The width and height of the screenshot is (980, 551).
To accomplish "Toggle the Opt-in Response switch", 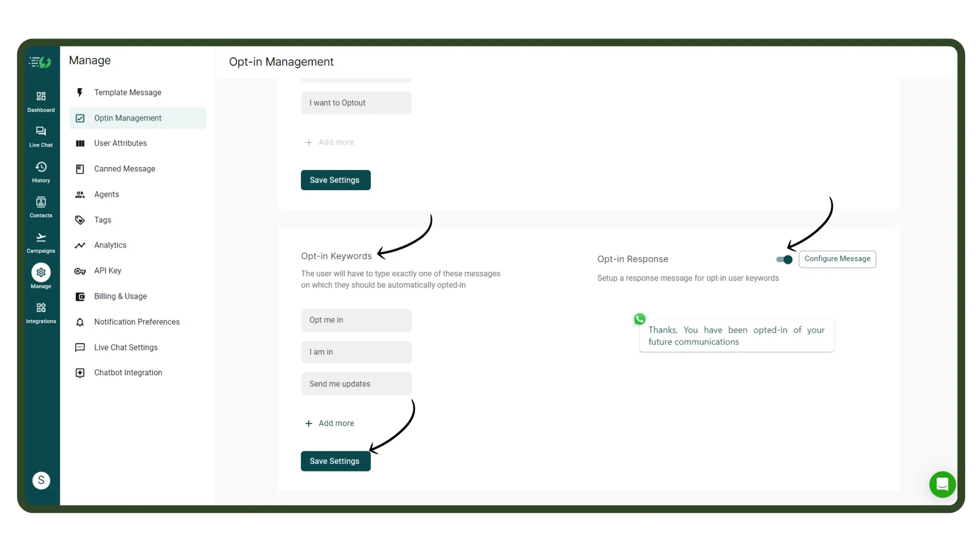I will click(x=784, y=260).
